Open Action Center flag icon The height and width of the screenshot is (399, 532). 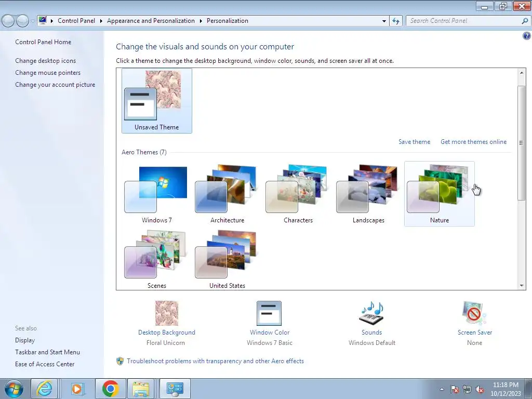(x=454, y=389)
